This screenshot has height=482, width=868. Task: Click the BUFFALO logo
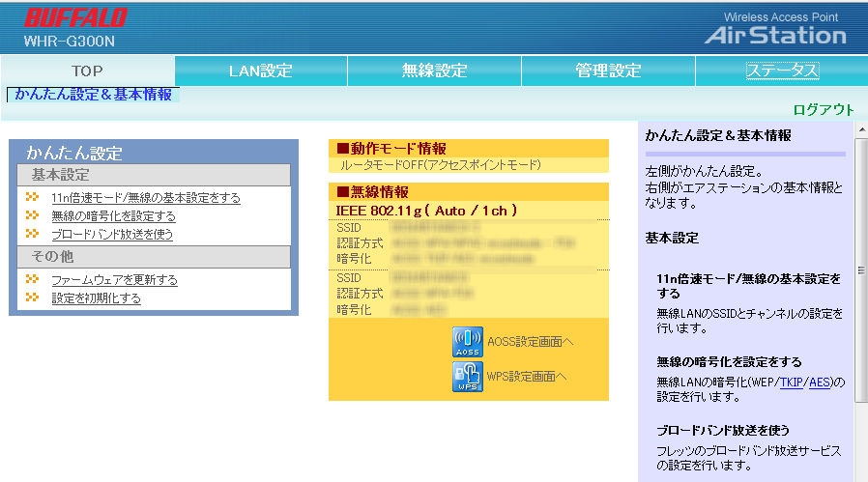coord(75,17)
